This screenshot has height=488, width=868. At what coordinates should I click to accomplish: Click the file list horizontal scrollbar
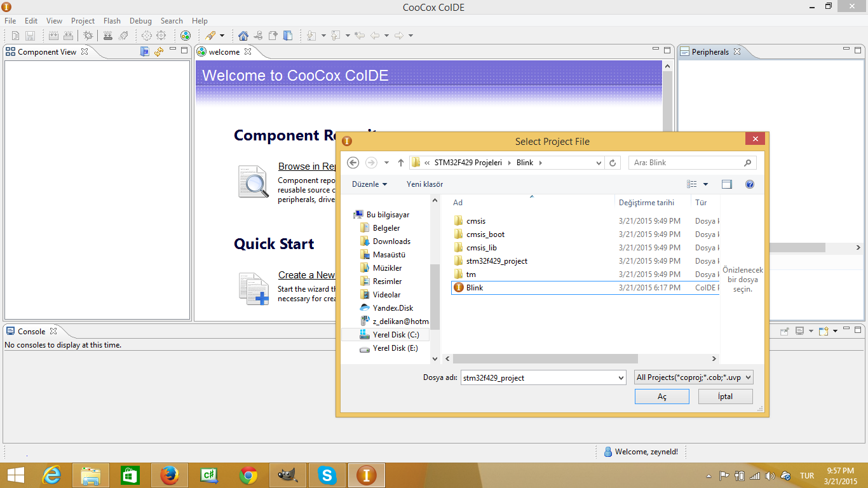click(545, 359)
